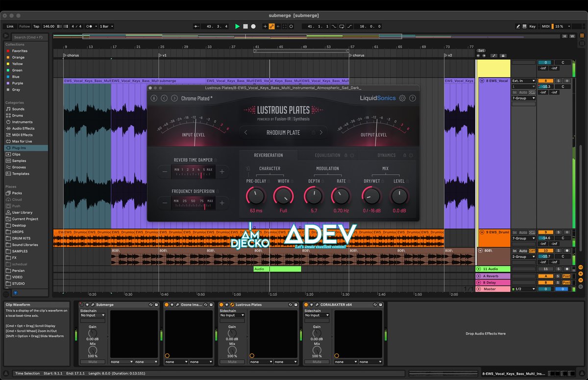Image resolution: width=588 pixels, height=380 pixels.
Task: Click the Frequency Dispersion slider
Action: pos(193,203)
